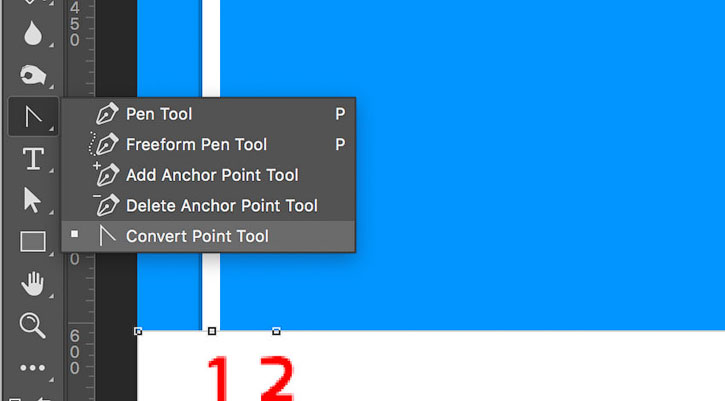Click the leftmost anchor point handle
Viewport: 725px width, 401px height.
(x=138, y=331)
